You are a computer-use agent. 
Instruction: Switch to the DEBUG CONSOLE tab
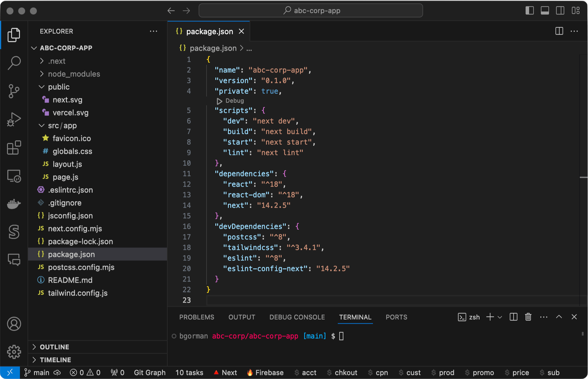(297, 317)
